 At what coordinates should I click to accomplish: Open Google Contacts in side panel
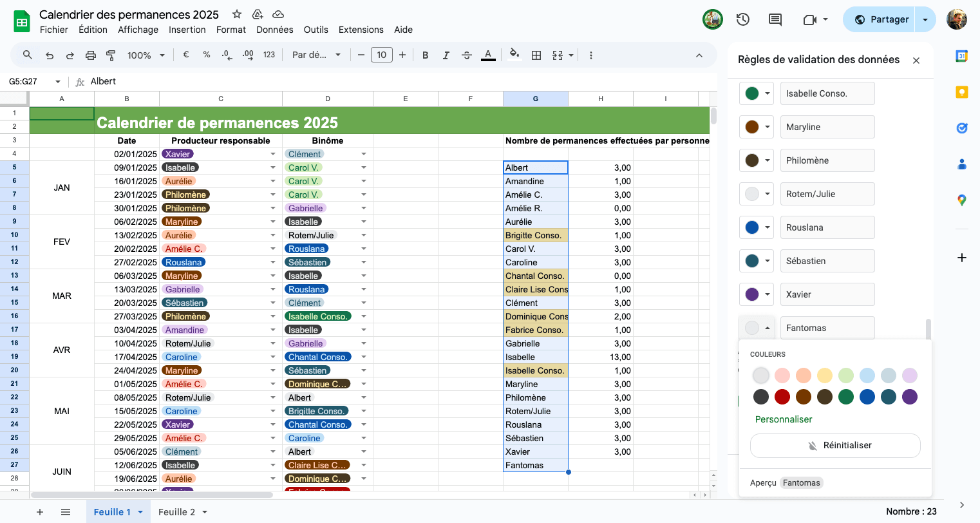[x=962, y=164]
